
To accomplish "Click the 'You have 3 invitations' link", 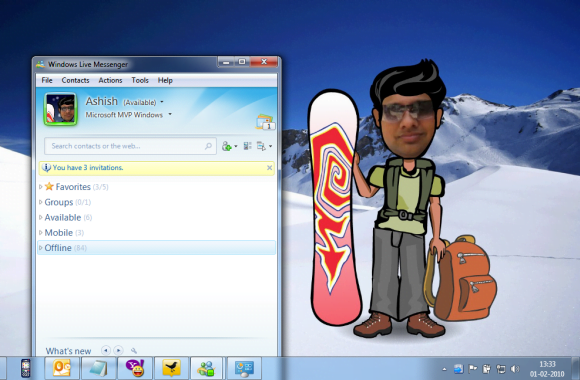I will [x=88, y=168].
